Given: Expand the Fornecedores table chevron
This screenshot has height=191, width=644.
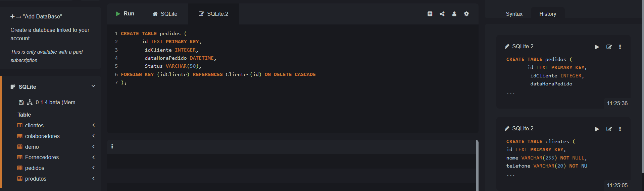Looking at the screenshot, I should [x=94, y=157].
